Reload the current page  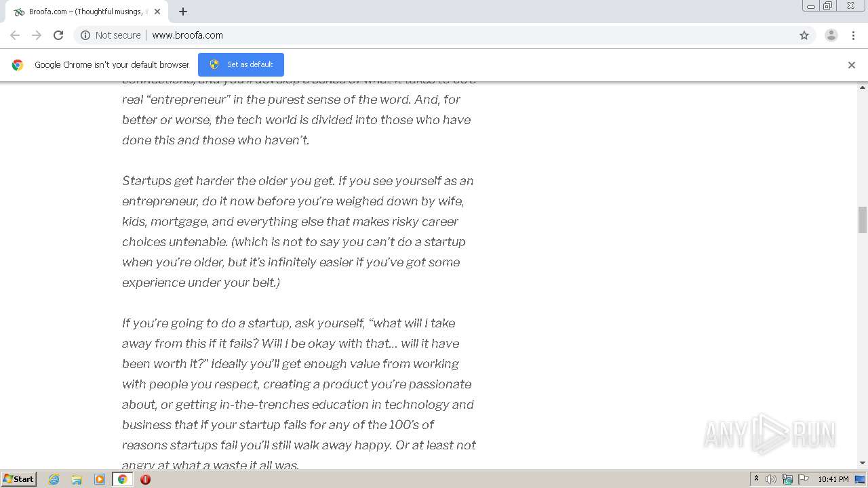point(58,35)
